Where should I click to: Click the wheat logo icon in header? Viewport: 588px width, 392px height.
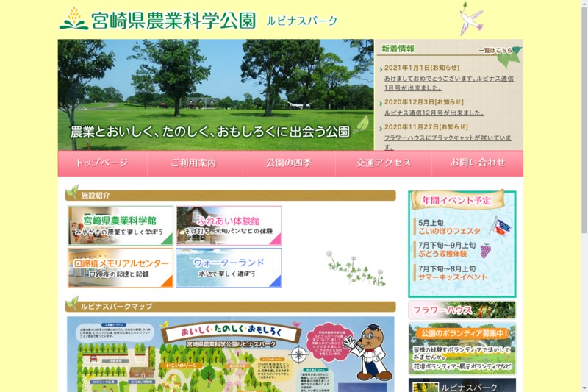click(x=73, y=18)
